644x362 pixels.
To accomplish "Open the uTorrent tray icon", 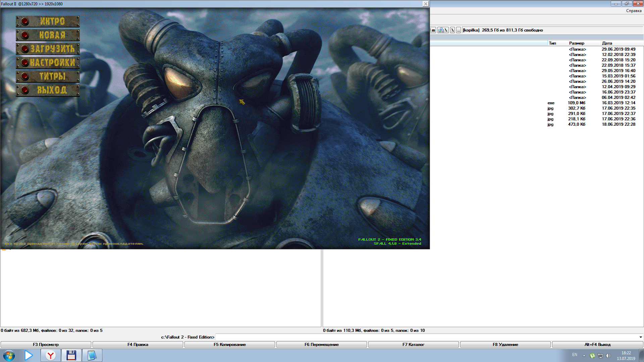I will pyautogui.click(x=592, y=356).
